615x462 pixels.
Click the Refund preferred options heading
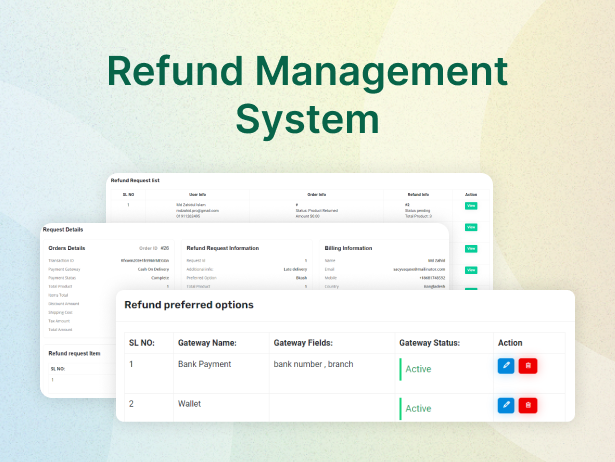[189, 305]
